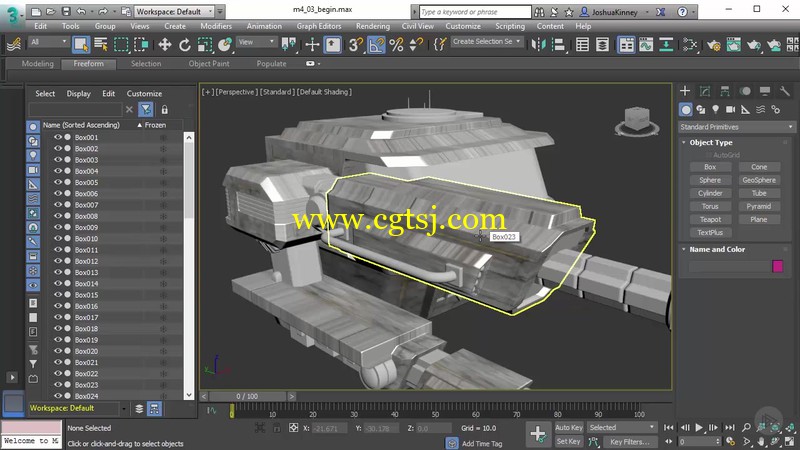Open the All selection filter dropdown
Image resolution: width=800 pixels, height=450 pixels.
48,42
